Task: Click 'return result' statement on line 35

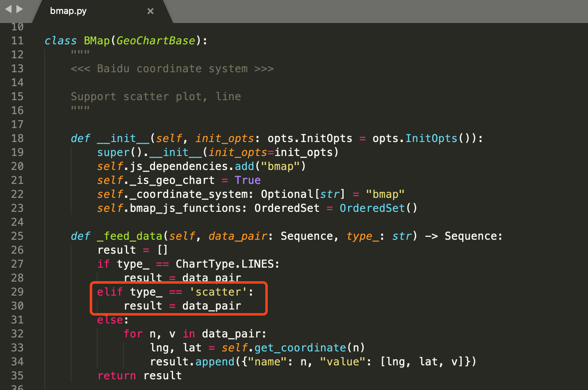Action: pos(139,376)
